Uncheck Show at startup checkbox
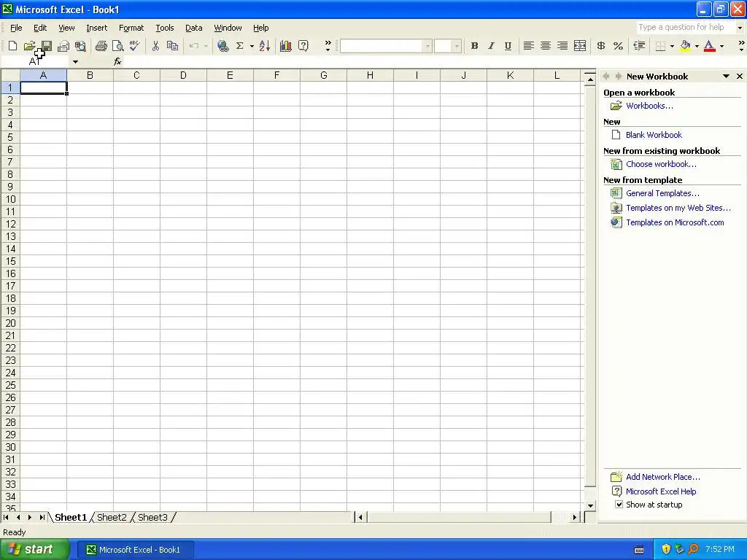This screenshot has height=560, width=747. 619,505
